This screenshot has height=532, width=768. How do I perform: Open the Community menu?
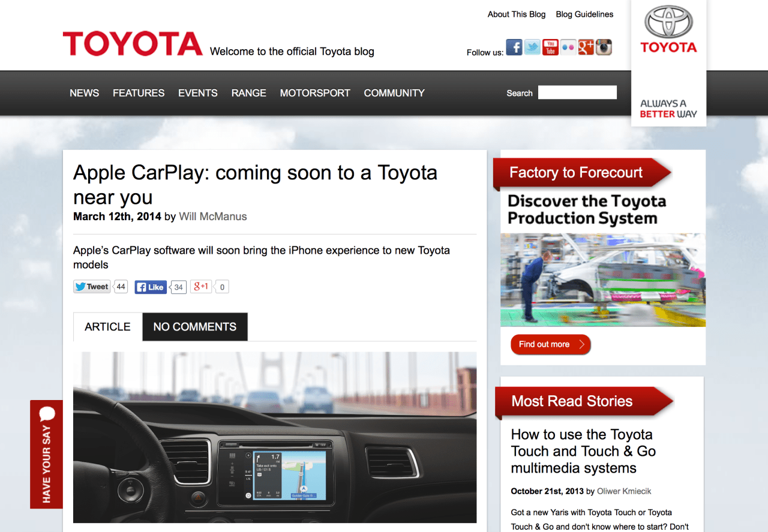tap(394, 93)
